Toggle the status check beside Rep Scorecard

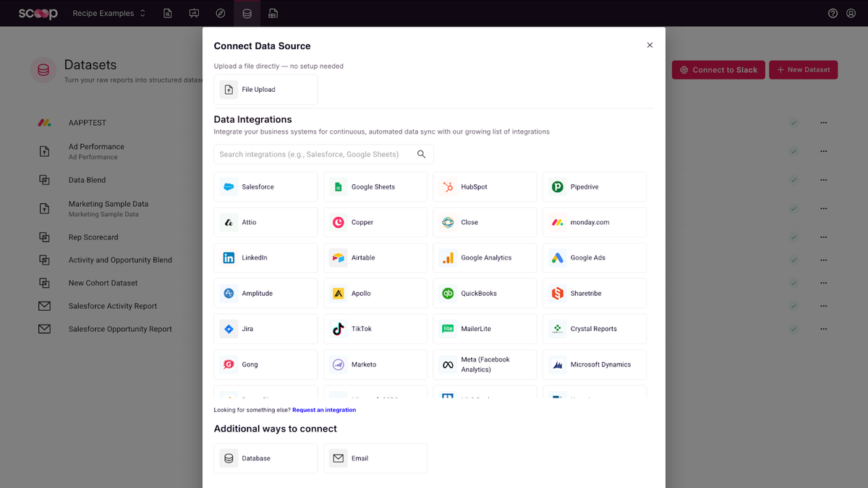click(x=793, y=236)
